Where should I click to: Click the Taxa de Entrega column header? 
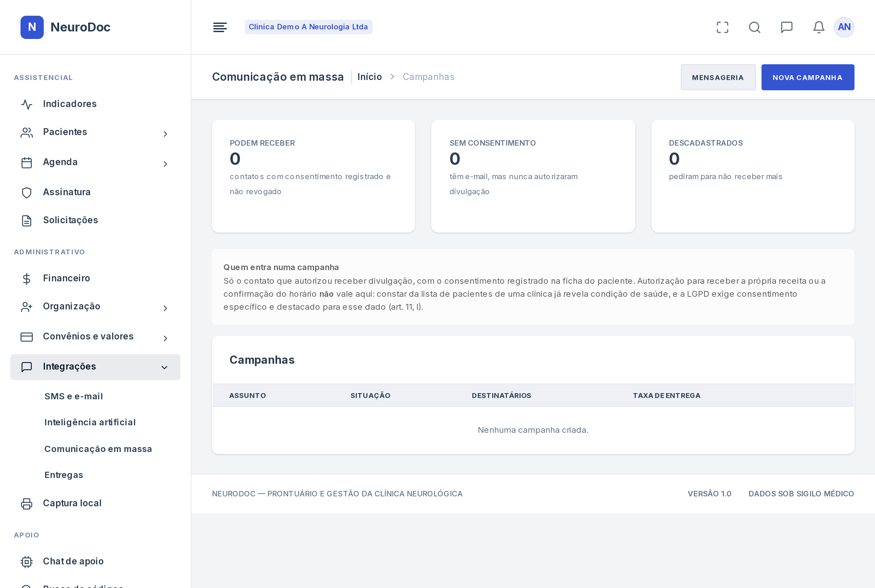click(666, 395)
